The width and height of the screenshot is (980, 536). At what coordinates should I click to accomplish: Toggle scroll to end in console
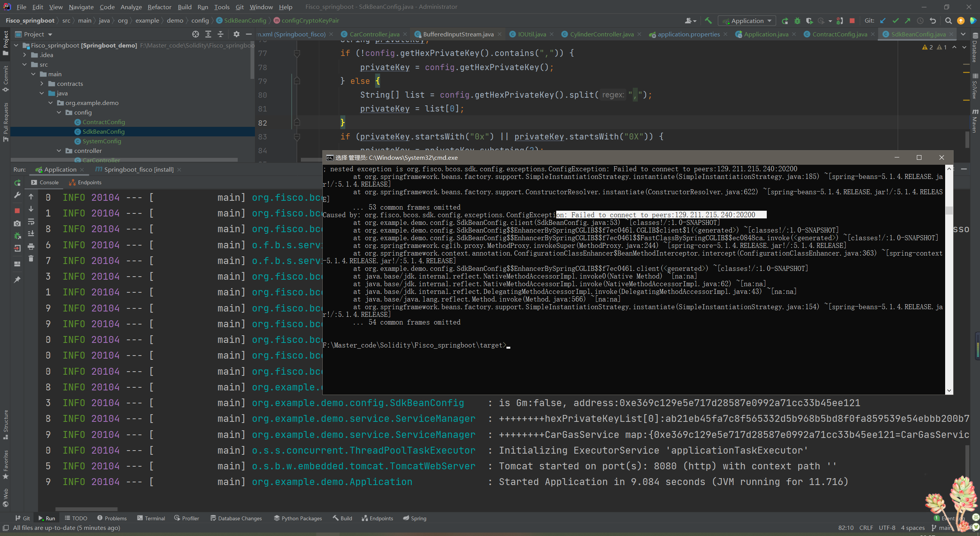(x=31, y=234)
